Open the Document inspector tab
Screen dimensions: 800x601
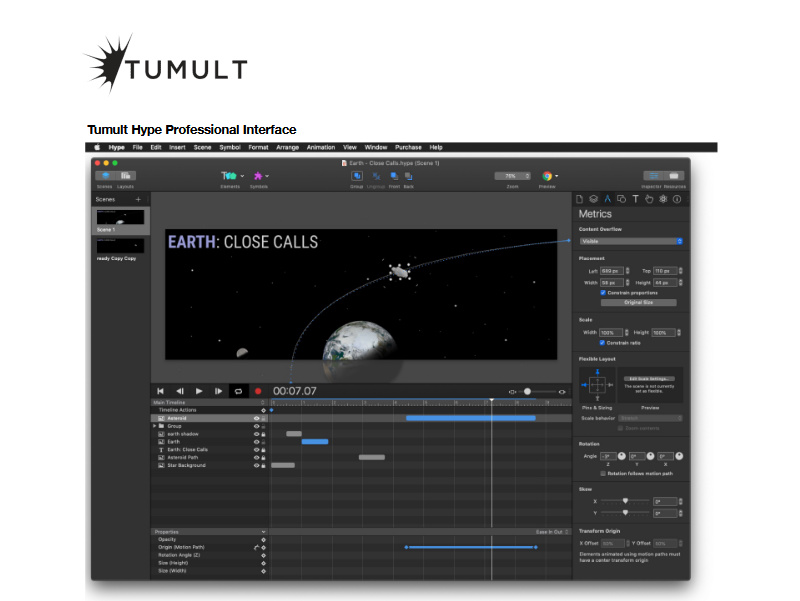[x=580, y=199]
